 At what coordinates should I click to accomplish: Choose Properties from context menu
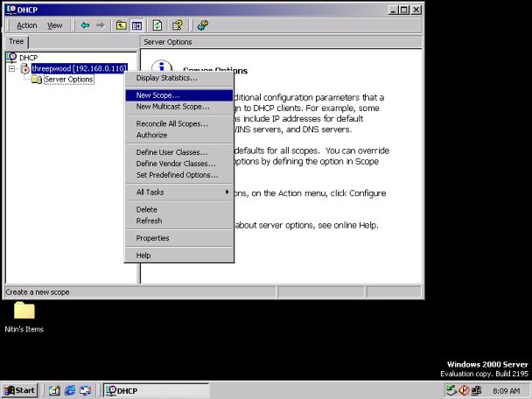tap(179, 238)
